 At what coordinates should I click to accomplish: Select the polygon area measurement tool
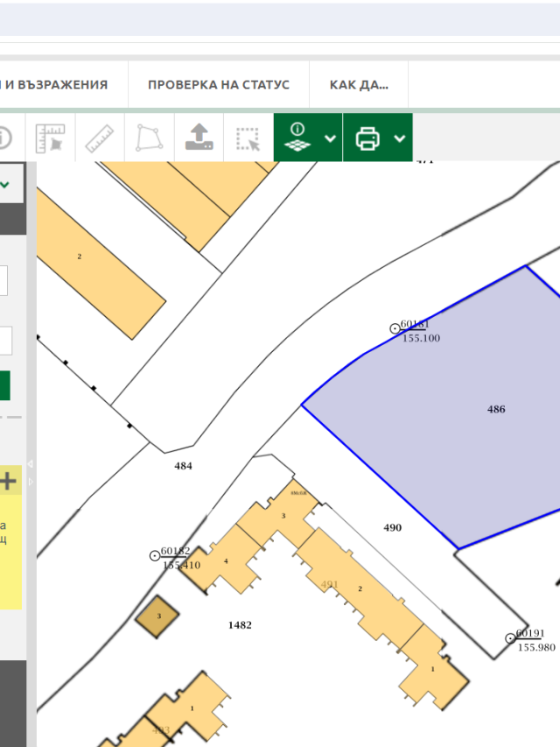tap(149, 138)
